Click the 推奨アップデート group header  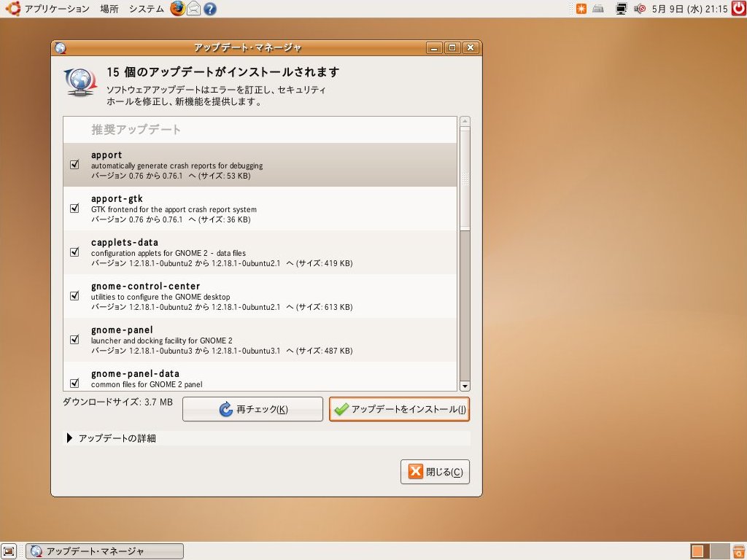[136, 130]
